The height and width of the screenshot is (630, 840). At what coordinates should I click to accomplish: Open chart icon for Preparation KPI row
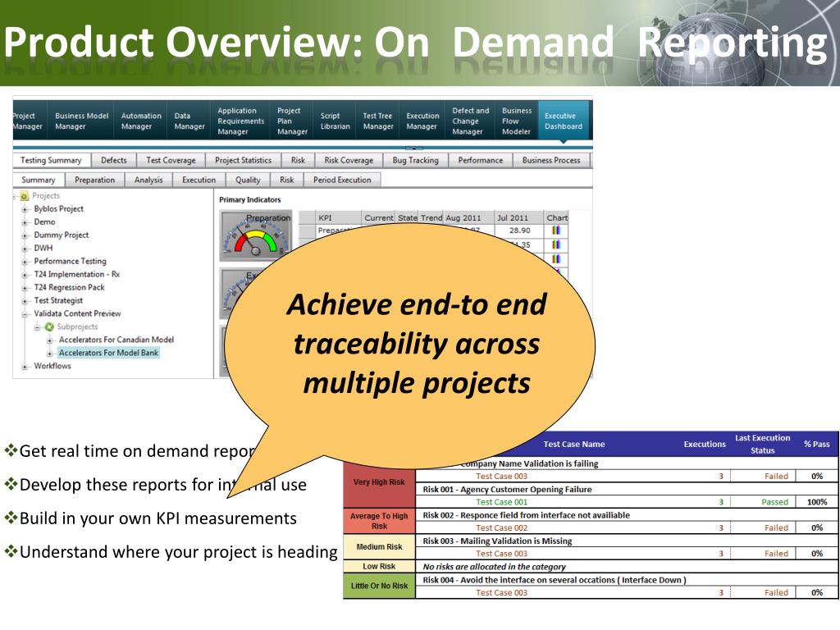(556, 231)
